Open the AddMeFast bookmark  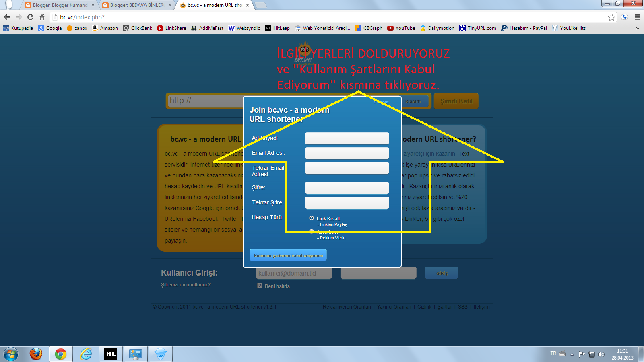207,28
